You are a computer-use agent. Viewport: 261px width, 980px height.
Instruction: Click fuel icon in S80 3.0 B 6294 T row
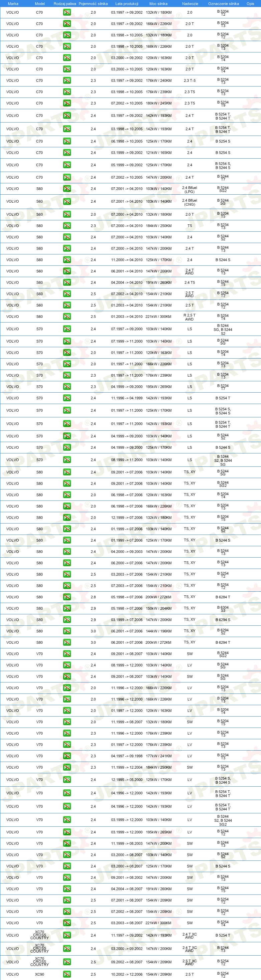[67, 642]
